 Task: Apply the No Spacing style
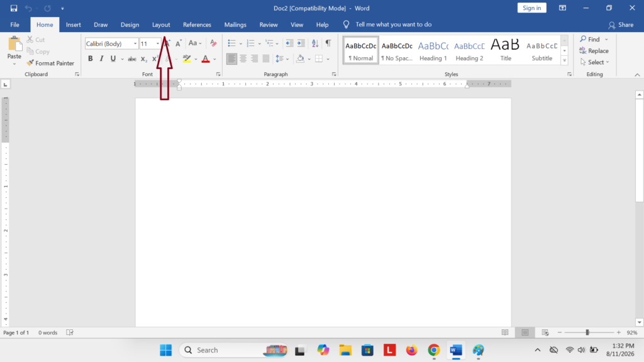[397, 50]
